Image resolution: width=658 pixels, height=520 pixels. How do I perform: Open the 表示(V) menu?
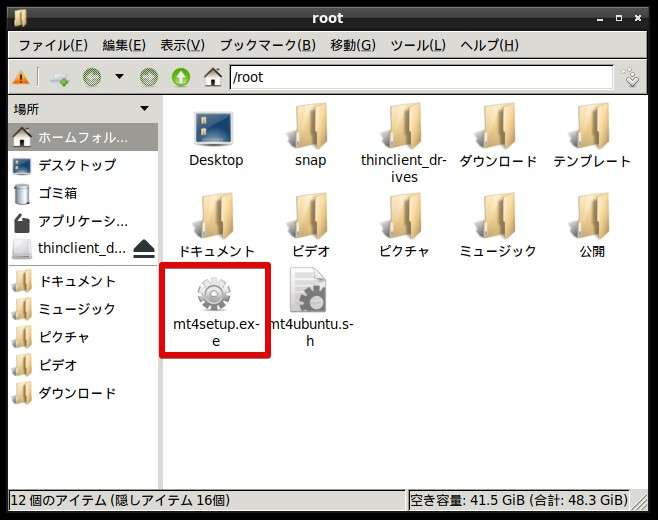182,45
